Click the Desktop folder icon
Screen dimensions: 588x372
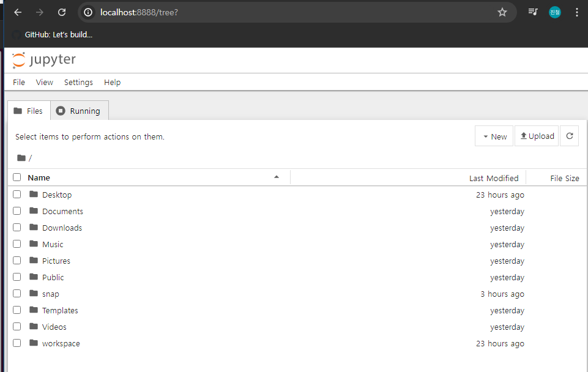click(34, 194)
